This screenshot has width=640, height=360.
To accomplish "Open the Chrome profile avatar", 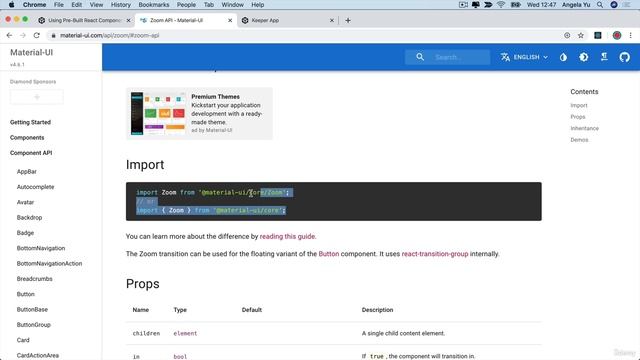I will [x=617, y=36].
